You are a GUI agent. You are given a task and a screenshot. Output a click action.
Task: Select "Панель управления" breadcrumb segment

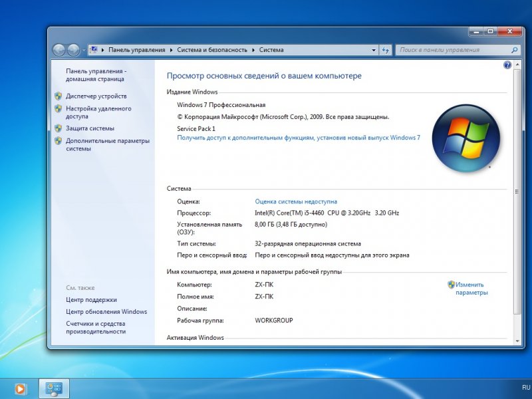[137, 50]
